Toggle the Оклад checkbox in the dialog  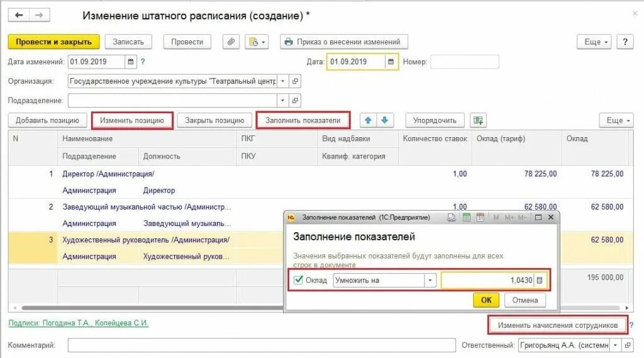(x=299, y=280)
